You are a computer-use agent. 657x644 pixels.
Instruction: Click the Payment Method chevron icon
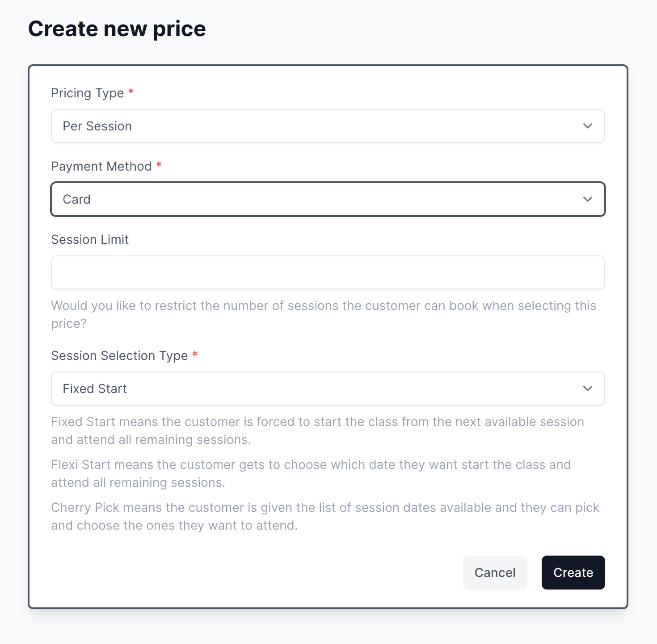[x=588, y=199]
